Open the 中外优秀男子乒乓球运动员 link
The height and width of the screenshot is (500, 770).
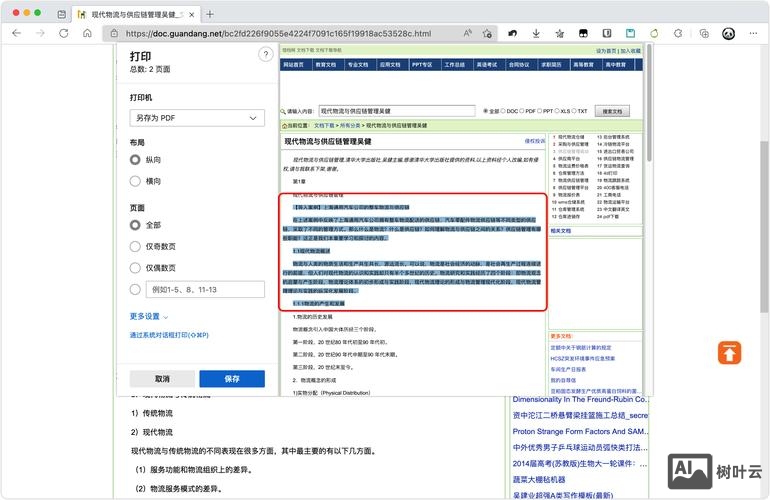coord(580,447)
